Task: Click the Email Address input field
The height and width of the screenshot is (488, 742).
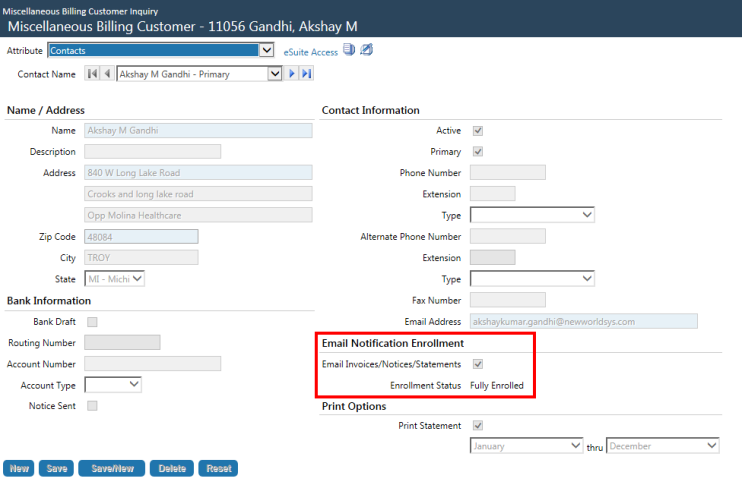Action: click(x=583, y=321)
